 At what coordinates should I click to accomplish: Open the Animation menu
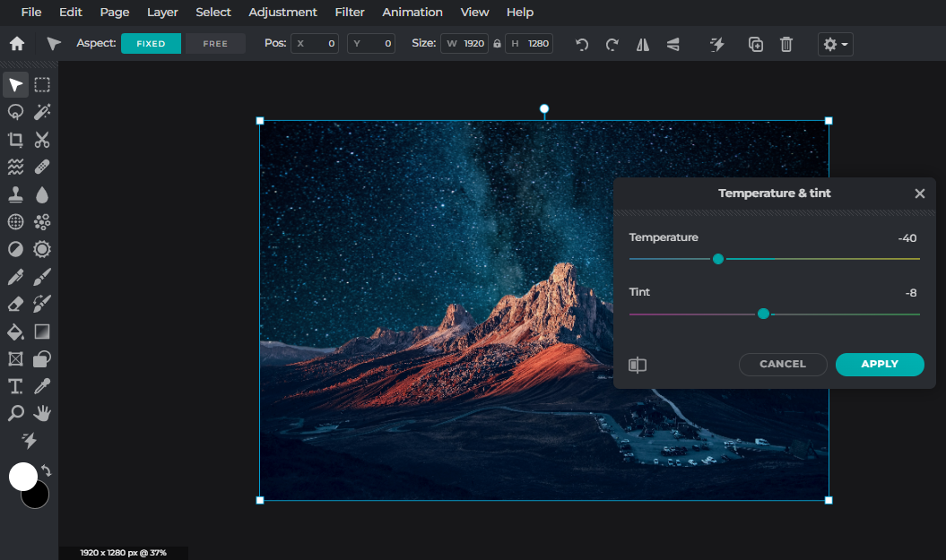412,12
